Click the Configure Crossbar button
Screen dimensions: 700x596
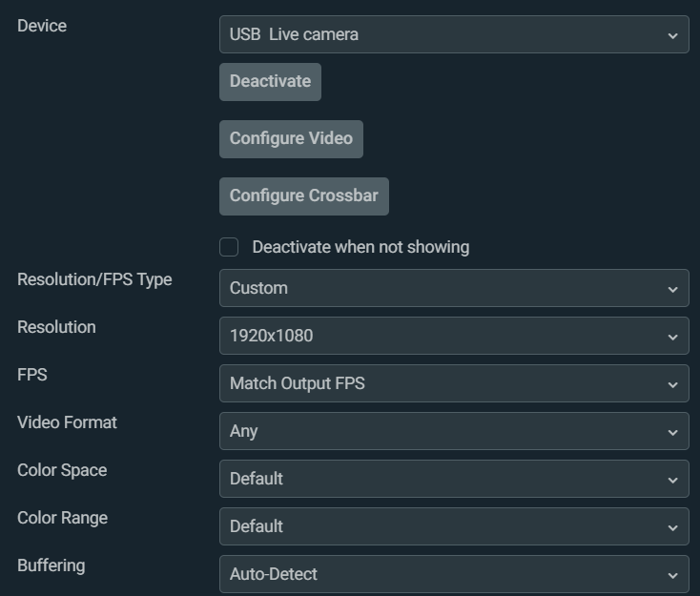tap(303, 196)
